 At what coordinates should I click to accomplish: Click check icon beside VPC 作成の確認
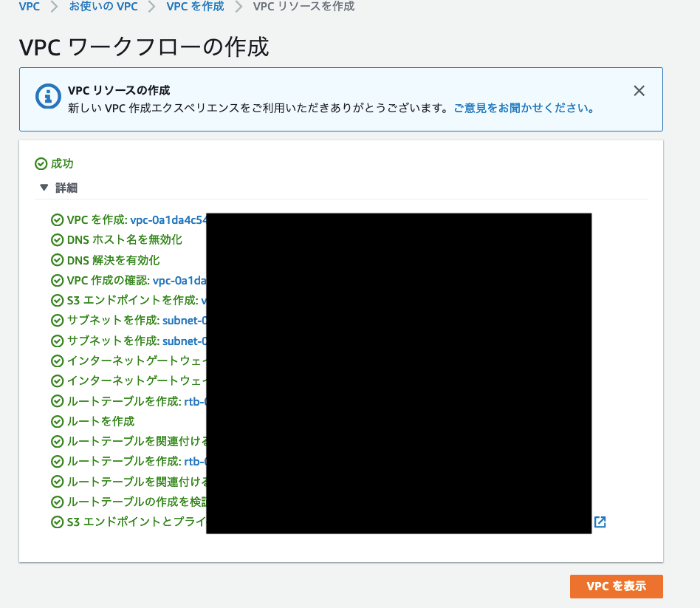coord(57,281)
